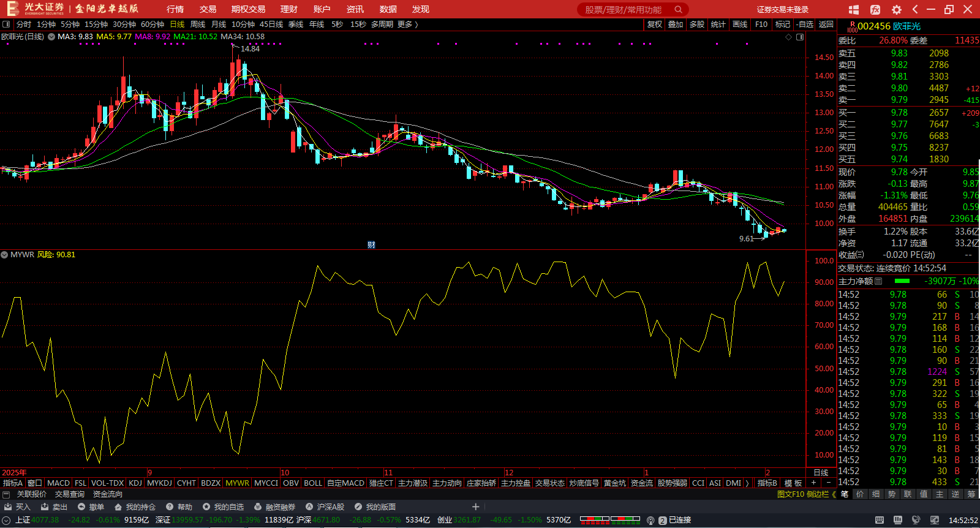The image size is (980, 528).
Task: Expand 更多 period options
Action: pyautogui.click(x=407, y=25)
